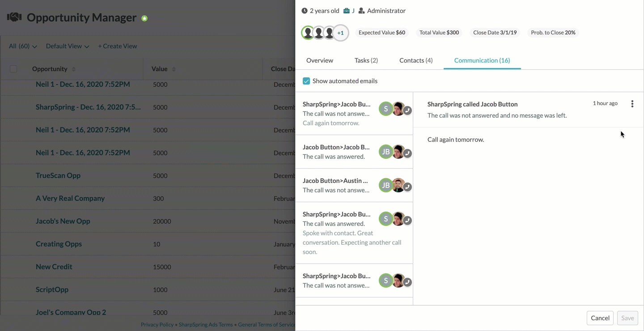Expand the All (60) filter dropdown
644x331 pixels.
coord(23,46)
